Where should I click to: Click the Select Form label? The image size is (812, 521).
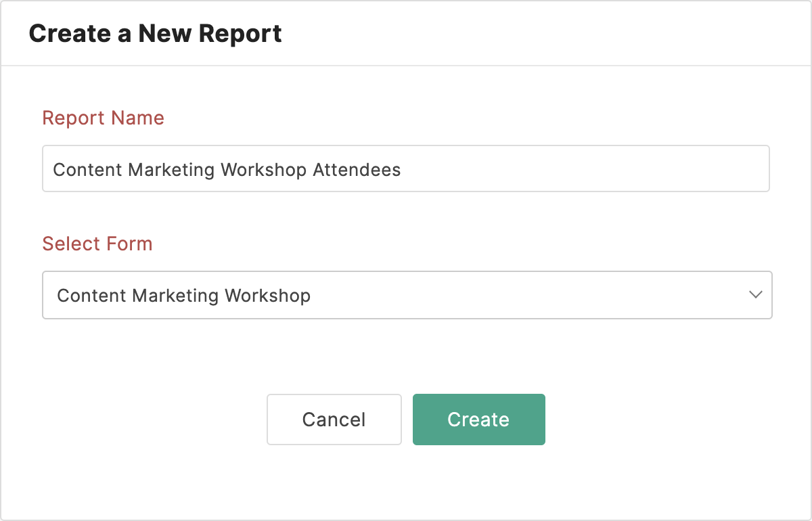click(x=97, y=244)
